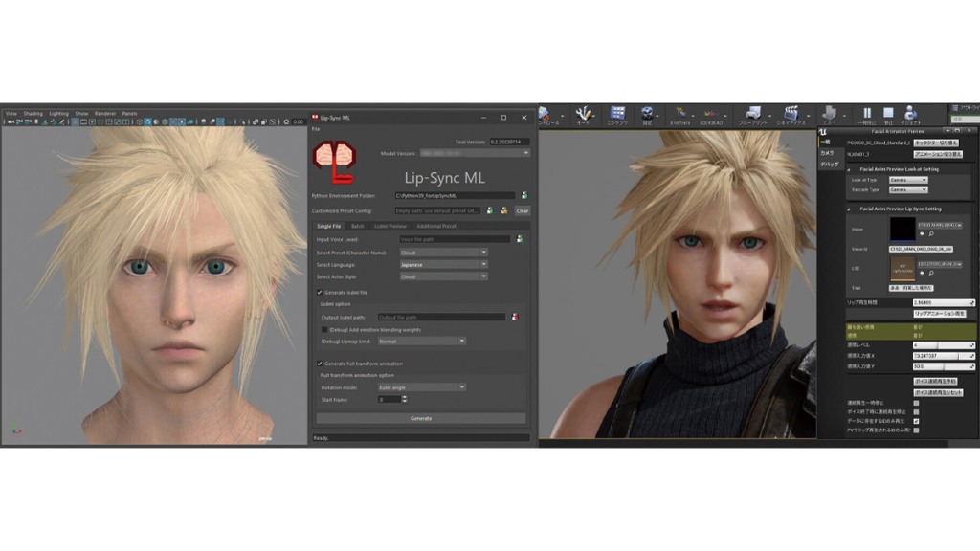Enable Debug Add emotion blending weights checkbox

coord(324,329)
